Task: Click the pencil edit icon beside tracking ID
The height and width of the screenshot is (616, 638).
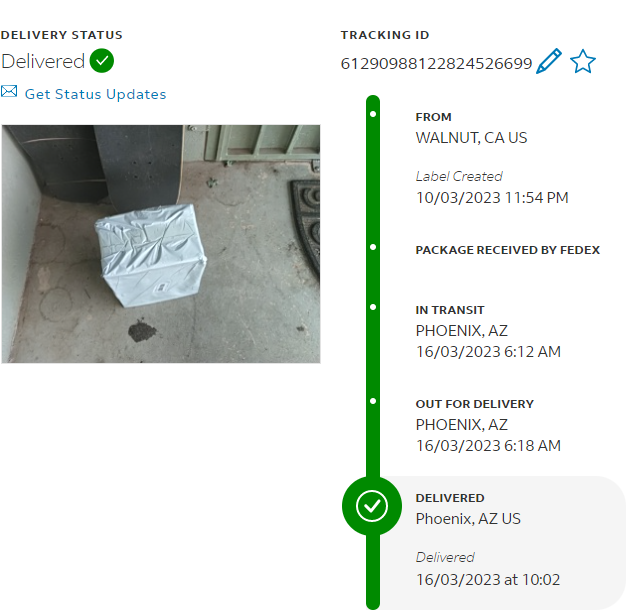Action: [x=548, y=61]
